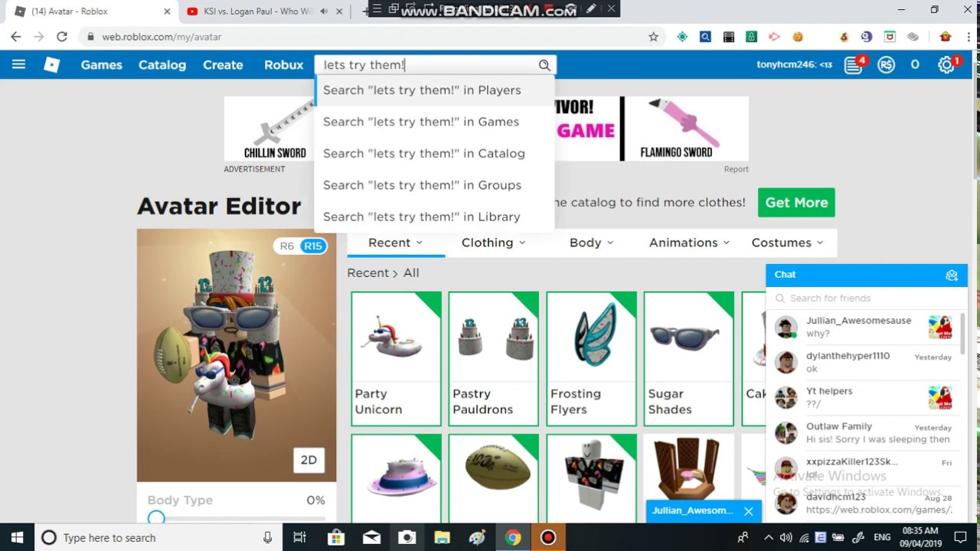980x551 pixels.
Task: Open Catalog in top navigation
Action: tap(162, 65)
